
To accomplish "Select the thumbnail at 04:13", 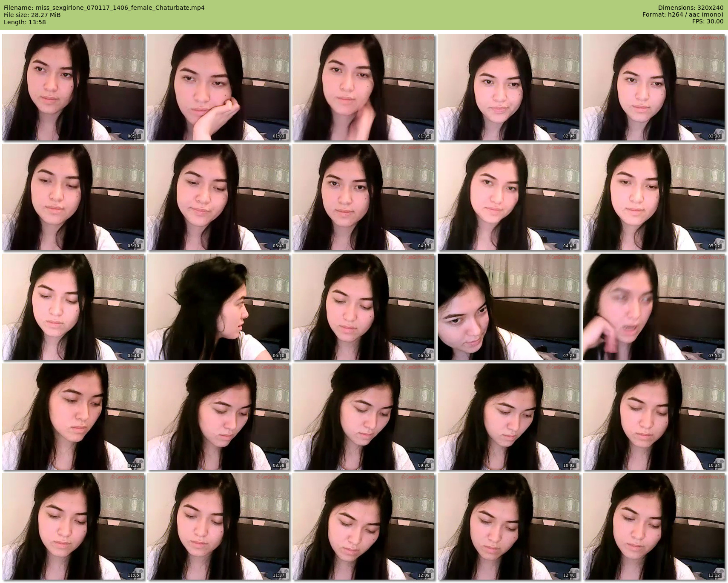I will (364, 197).
